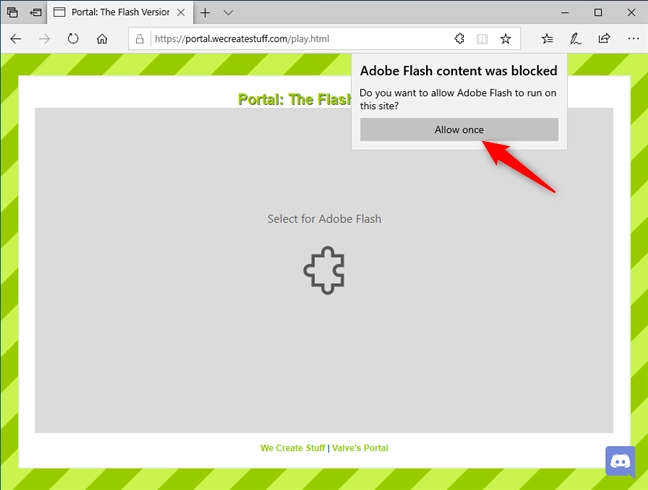Screen dimensions: 648x490
Task: Open a new tab
Action: (x=205, y=12)
